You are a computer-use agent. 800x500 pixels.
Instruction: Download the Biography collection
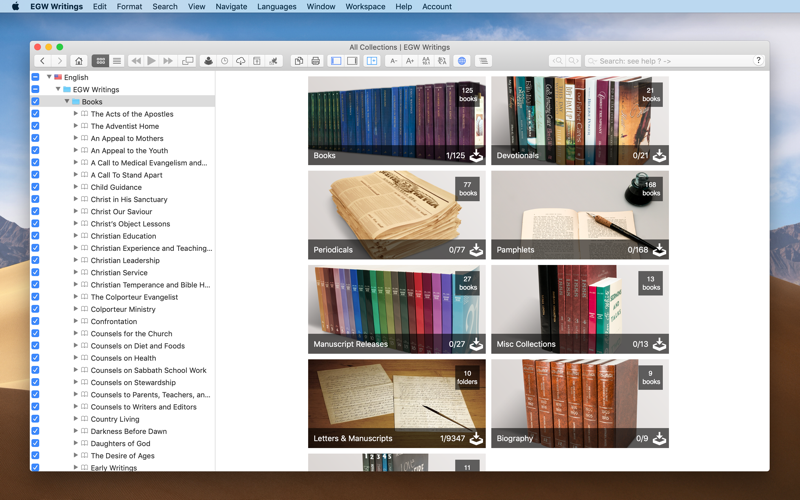click(659, 438)
